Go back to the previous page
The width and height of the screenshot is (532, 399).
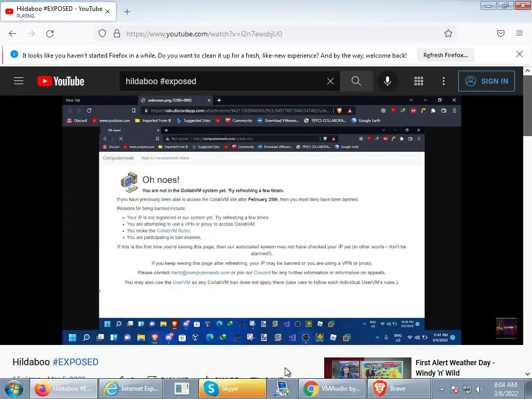pos(12,34)
